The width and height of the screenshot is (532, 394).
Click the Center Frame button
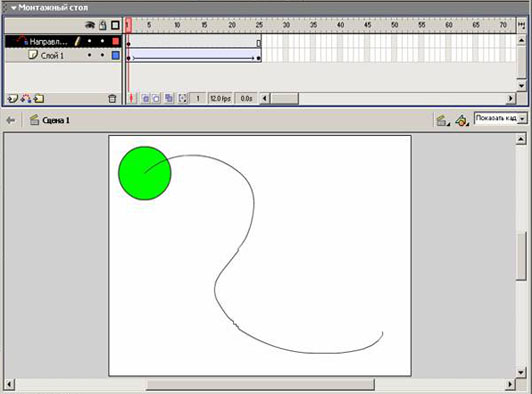[x=132, y=99]
